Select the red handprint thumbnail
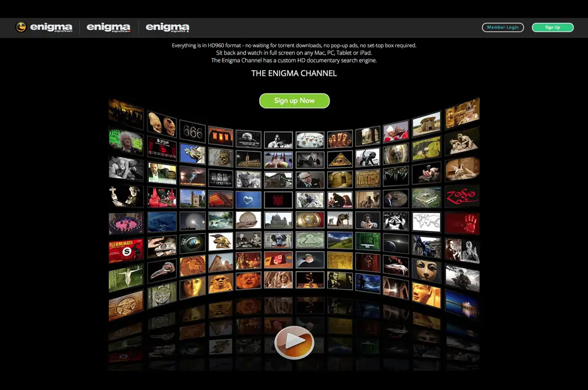 click(462, 223)
